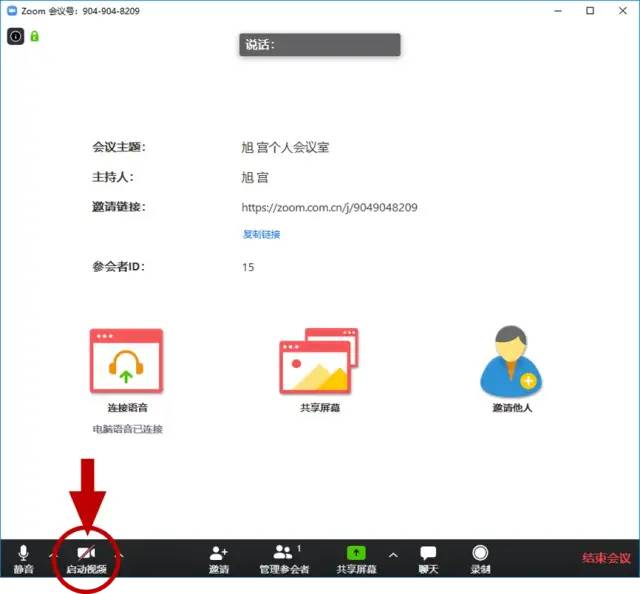Image resolution: width=640 pixels, height=594 pixels.
Task: Click 复制链接 copy link
Action: [x=261, y=234]
